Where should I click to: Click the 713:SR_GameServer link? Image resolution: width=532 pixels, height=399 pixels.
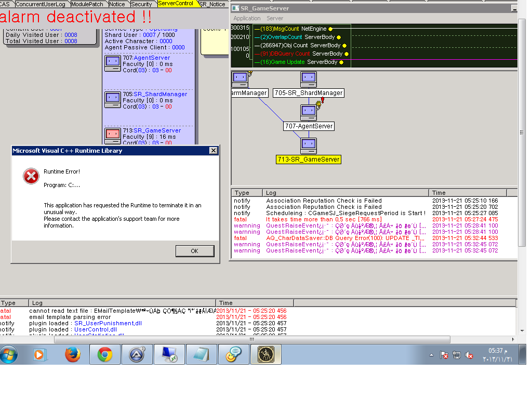point(152,130)
